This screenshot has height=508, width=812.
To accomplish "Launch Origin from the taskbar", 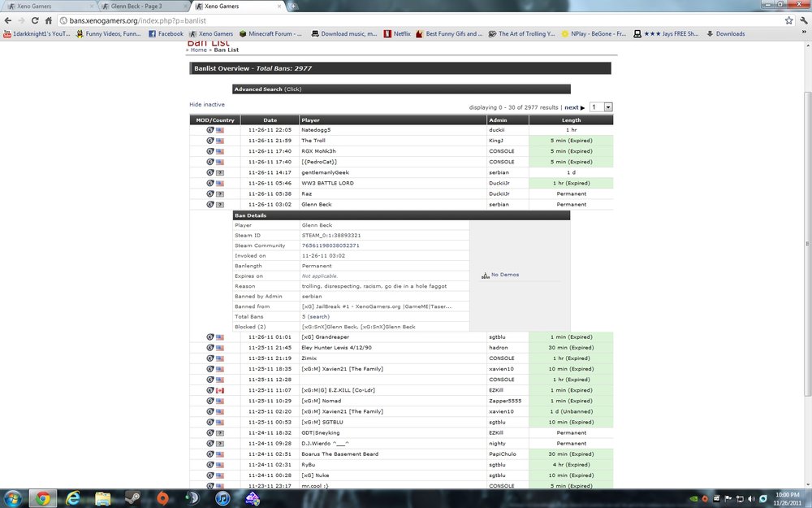I will pyautogui.click(x=162, y=499).
